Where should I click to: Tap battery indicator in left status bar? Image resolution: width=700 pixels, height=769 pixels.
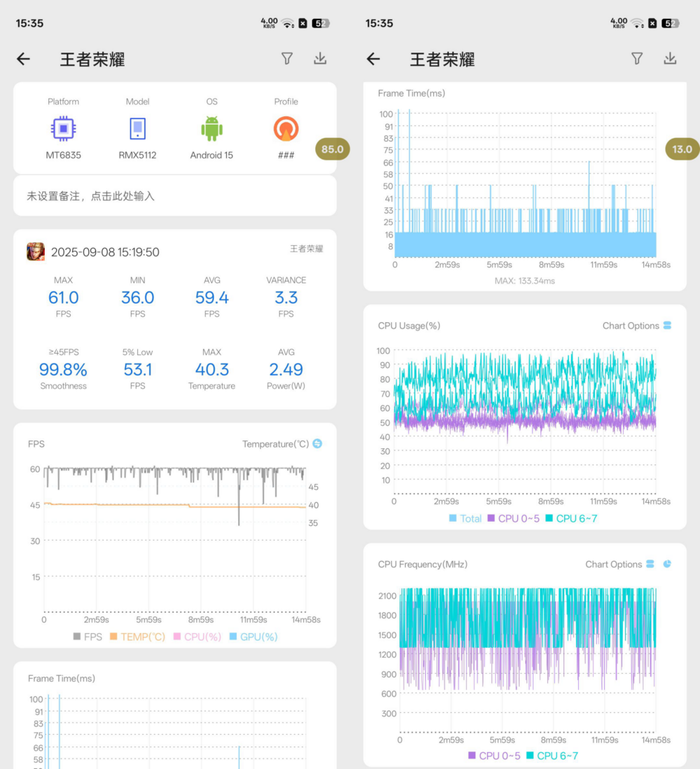[x=321, y=23]
